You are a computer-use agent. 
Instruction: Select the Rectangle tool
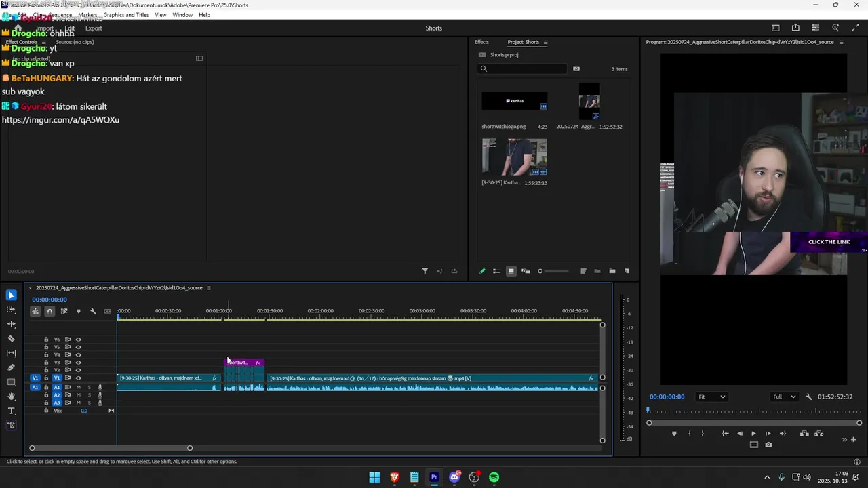11,382
